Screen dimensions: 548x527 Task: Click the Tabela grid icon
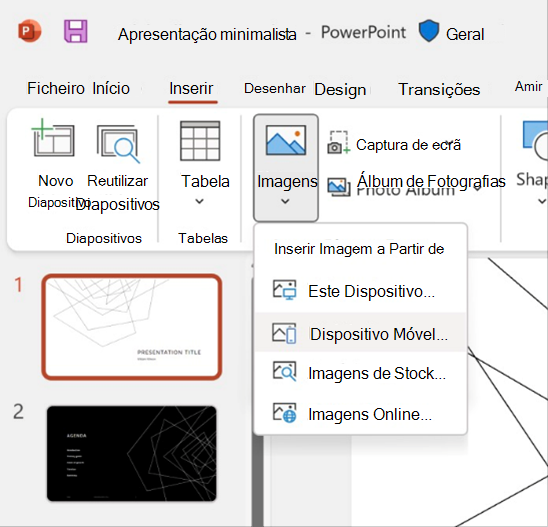point(200,141)
